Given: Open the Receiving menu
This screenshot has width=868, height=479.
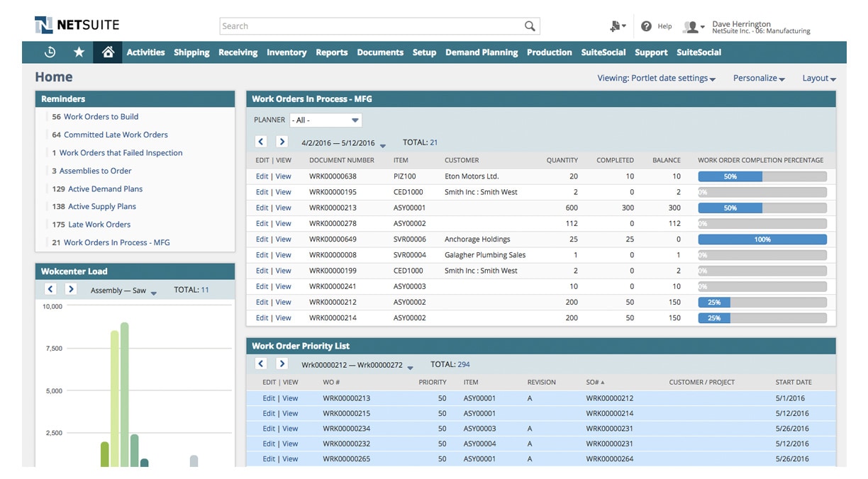Looking at the screenshot, I should (238, 52).
